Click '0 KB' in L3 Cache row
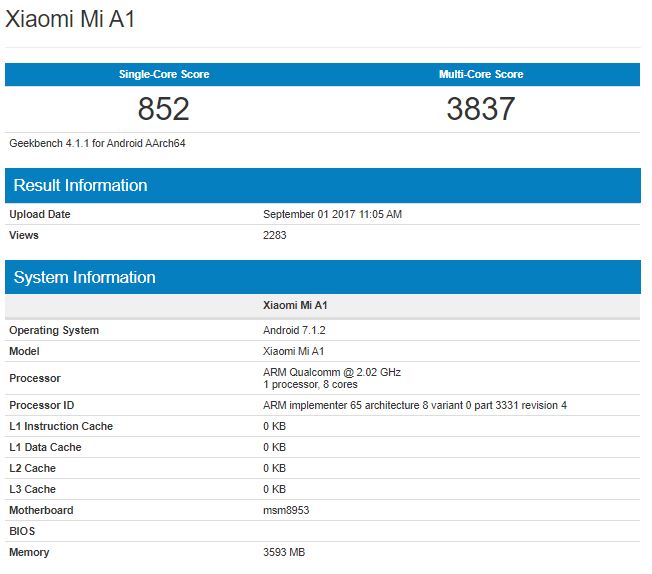The image size is (652, 574). point(274,489)
